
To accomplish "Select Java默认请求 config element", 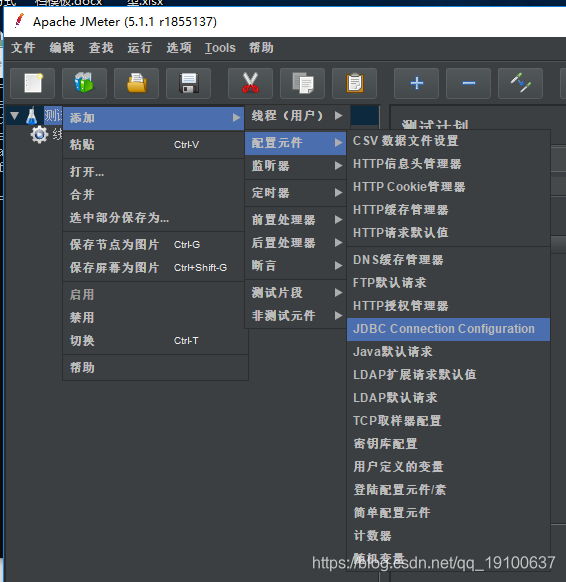I will point(448,352).
